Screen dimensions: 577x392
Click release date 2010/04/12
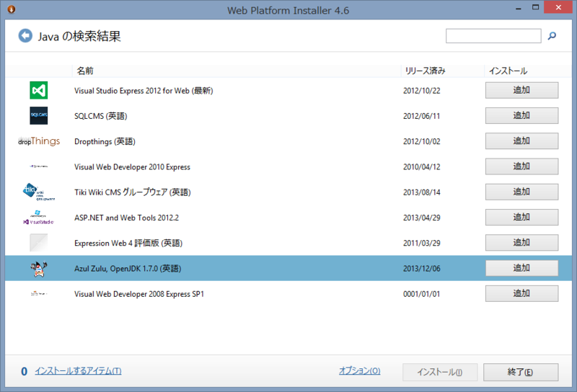422,166
